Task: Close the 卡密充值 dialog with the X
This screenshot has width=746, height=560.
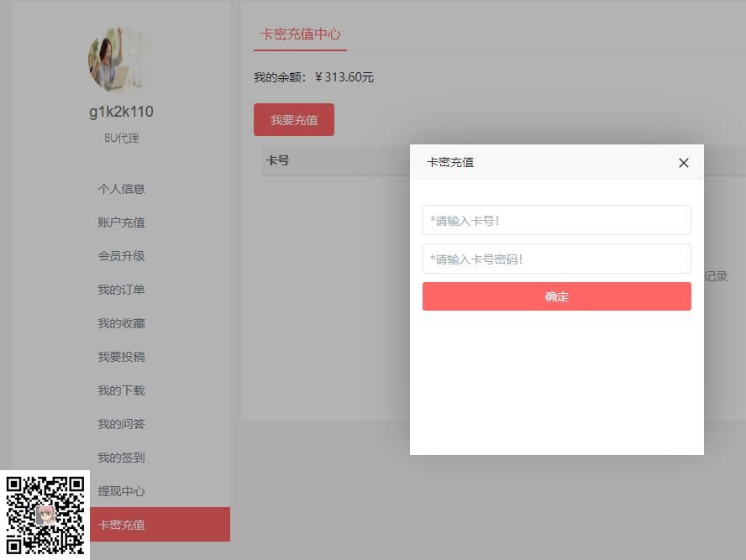Action: coord(683,163)
